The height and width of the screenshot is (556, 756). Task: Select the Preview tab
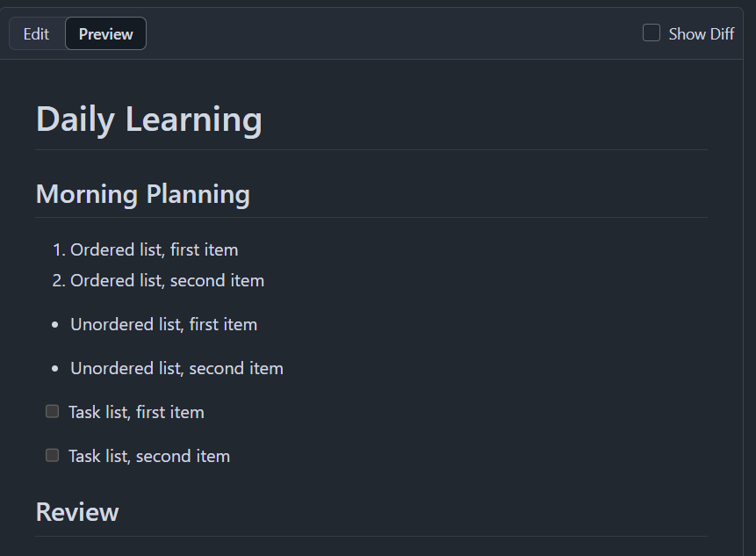tap(105, 33)
